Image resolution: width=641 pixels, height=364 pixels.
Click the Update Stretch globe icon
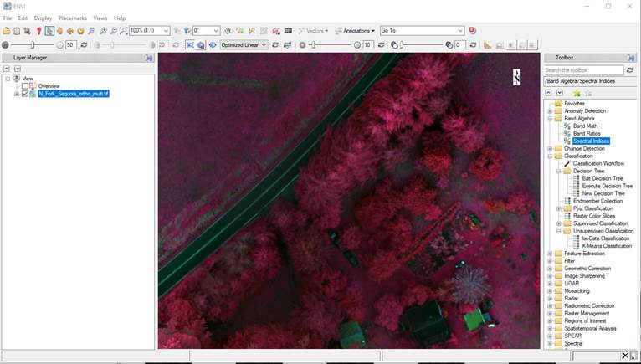(213, 45)
